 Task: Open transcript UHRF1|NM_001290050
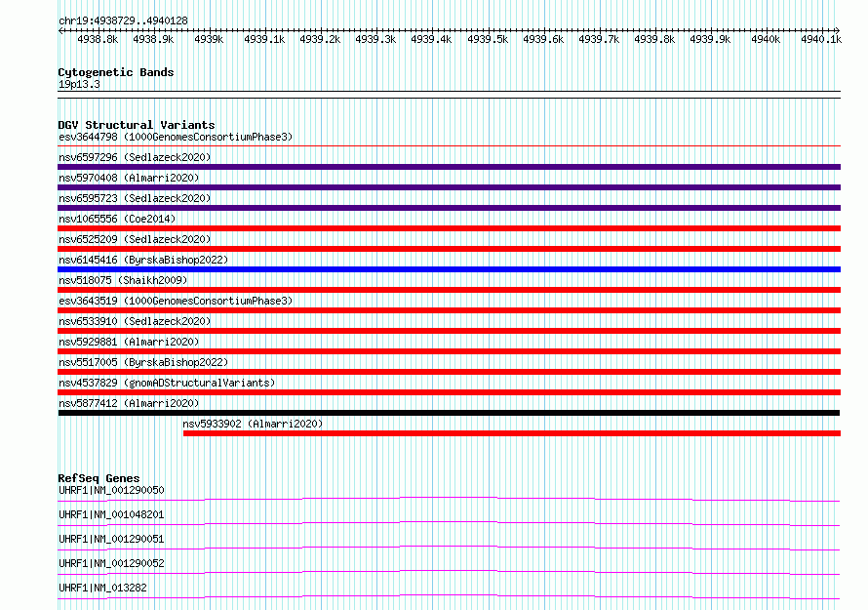[111, 490]
